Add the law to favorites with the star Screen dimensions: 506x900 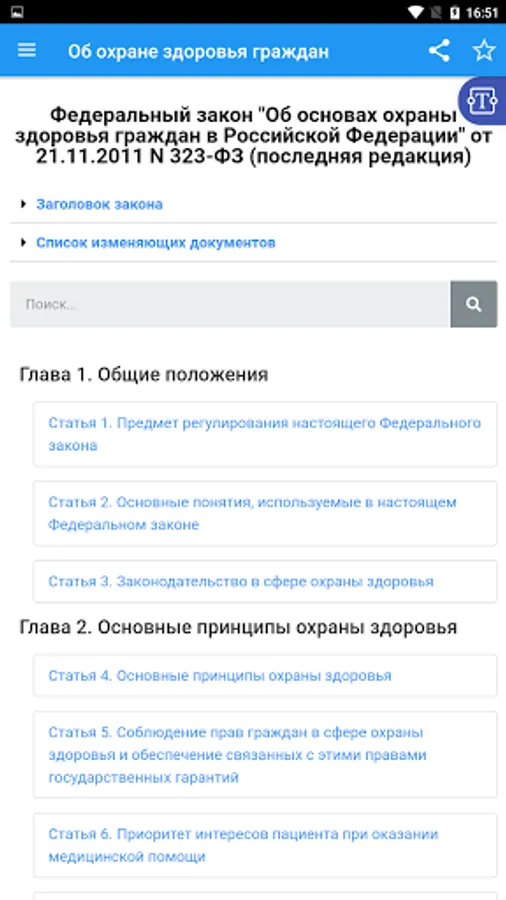tap(484, 51)
